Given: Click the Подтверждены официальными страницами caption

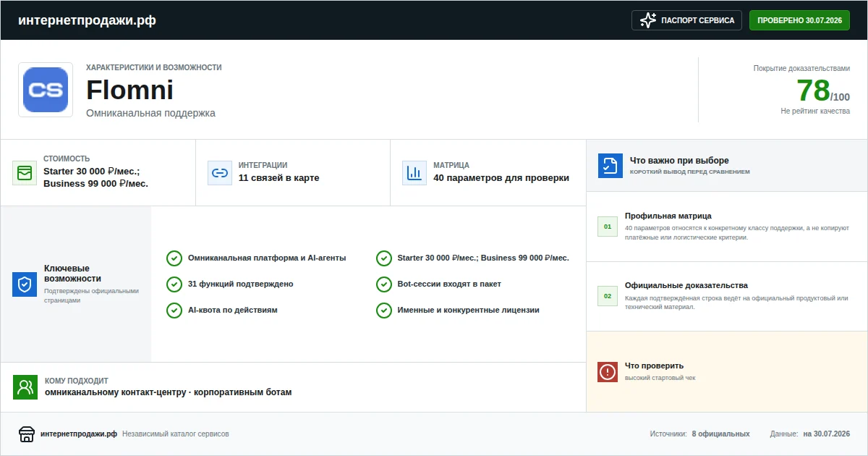Looking at the screenshot, I should (x=91, y=295).
